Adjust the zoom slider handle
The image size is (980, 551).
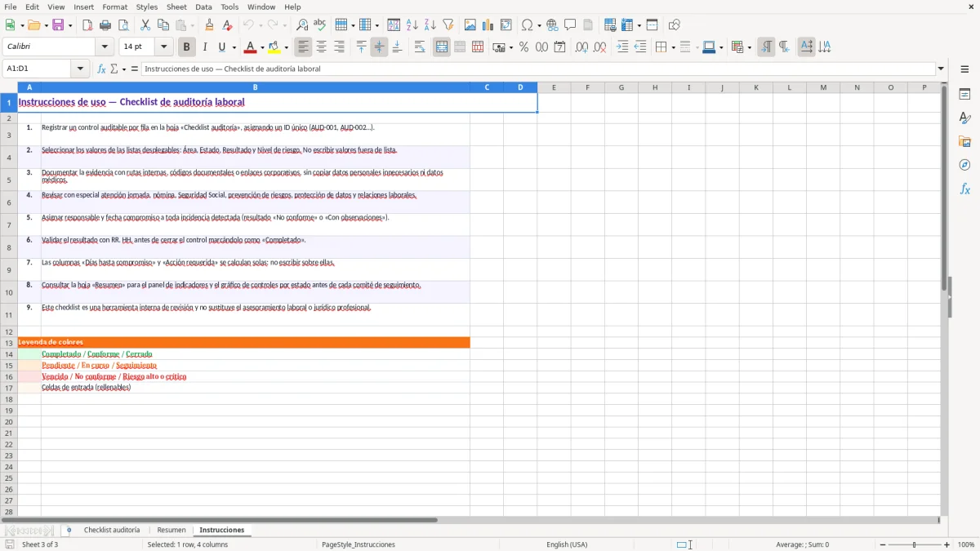(x=915, y=544)
